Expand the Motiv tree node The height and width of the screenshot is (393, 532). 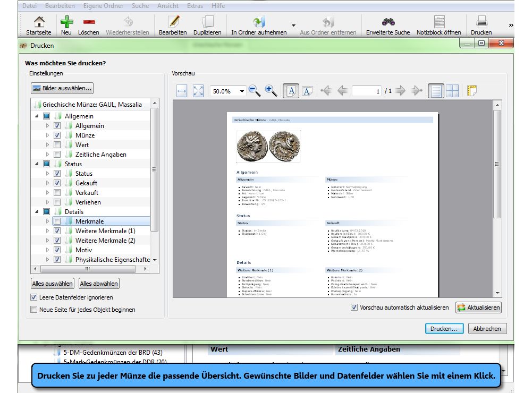[x=47, y=250]
